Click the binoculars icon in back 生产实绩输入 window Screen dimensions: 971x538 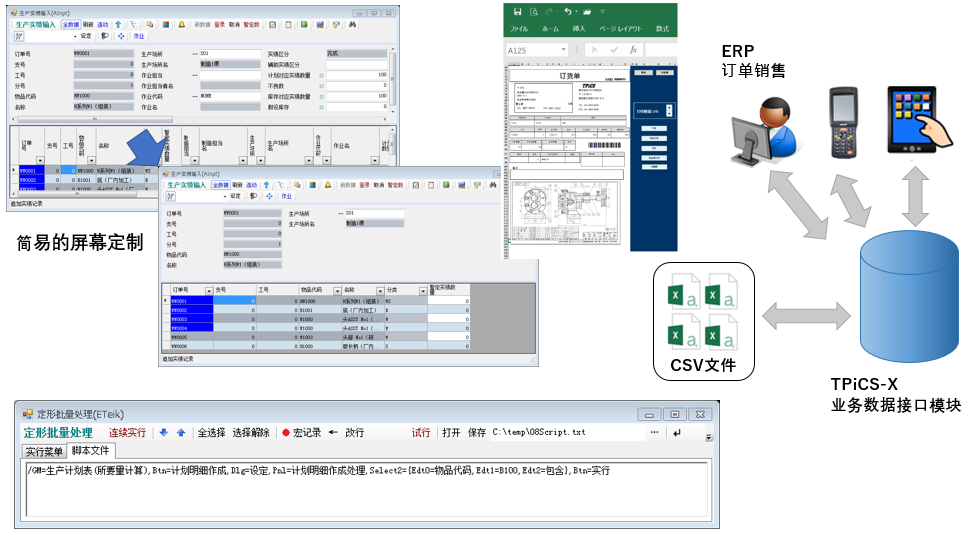352,25
